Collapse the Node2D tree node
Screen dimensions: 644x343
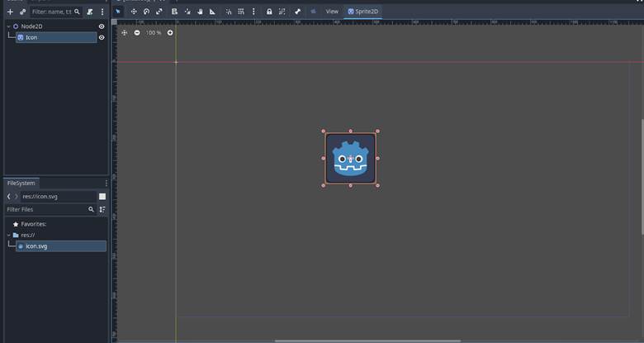(x=8, y=26)
